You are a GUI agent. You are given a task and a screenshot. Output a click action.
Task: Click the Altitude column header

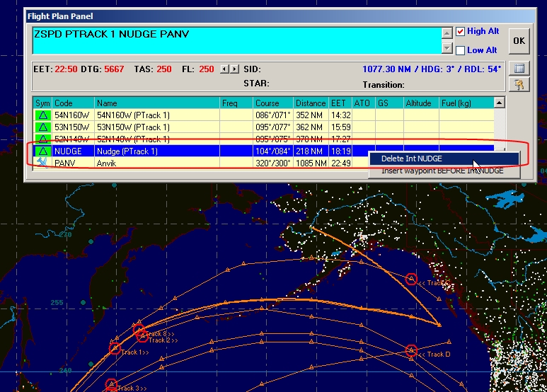421,103
